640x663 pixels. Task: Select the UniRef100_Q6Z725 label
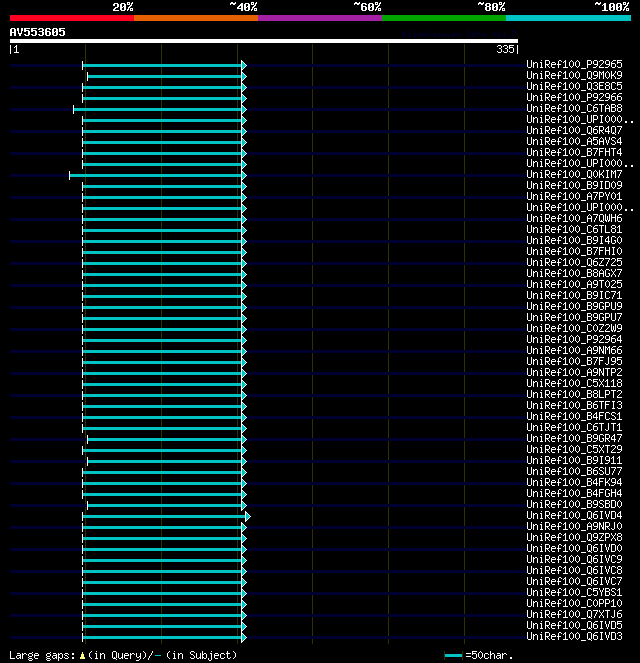(x=574, y=262)
